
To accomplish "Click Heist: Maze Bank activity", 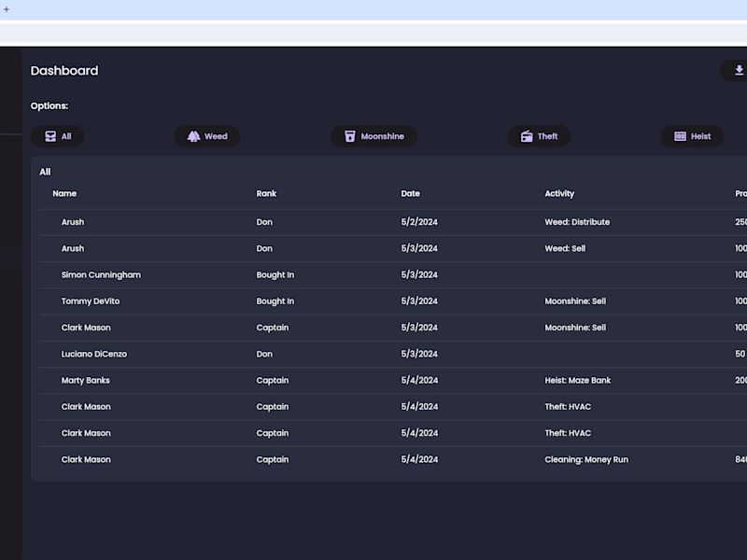I will pos(577,381).
